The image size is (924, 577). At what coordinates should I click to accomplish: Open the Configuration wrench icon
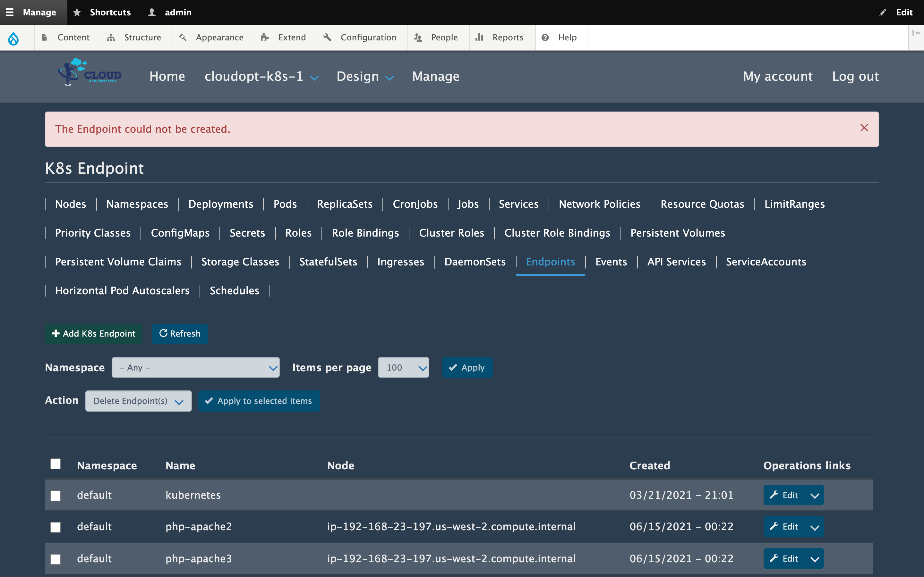pos(328,38)
